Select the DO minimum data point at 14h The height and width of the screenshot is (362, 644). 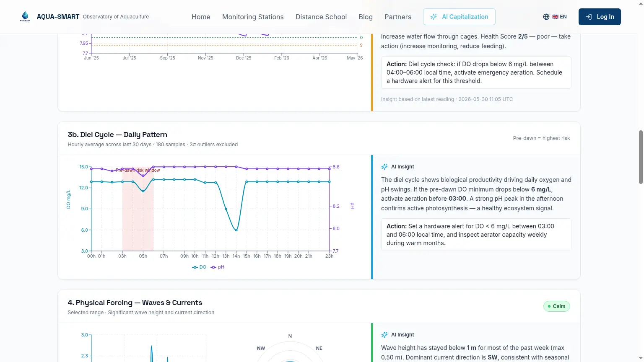(x=236, y=230)
